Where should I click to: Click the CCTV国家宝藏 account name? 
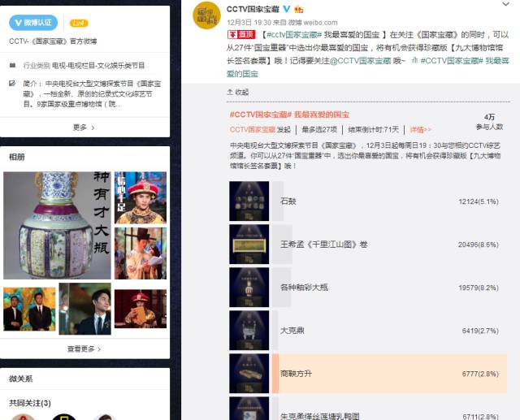point(253,9)
